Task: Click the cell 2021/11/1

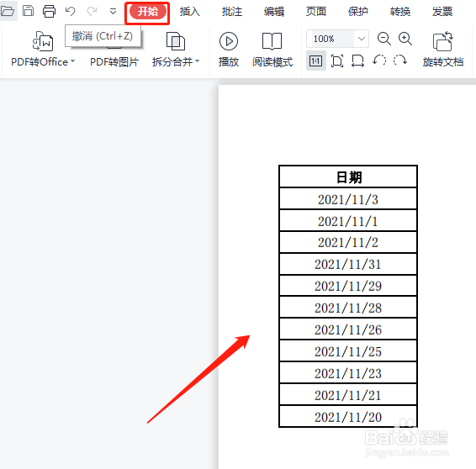Action: pos(348,220)
